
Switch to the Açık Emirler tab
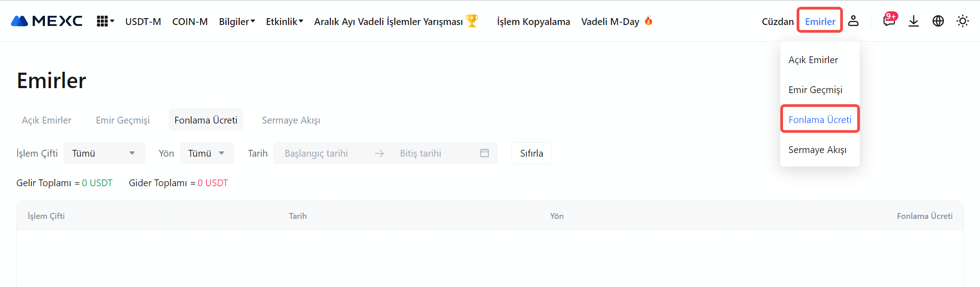pyautogui.click(x=47, y=120)
